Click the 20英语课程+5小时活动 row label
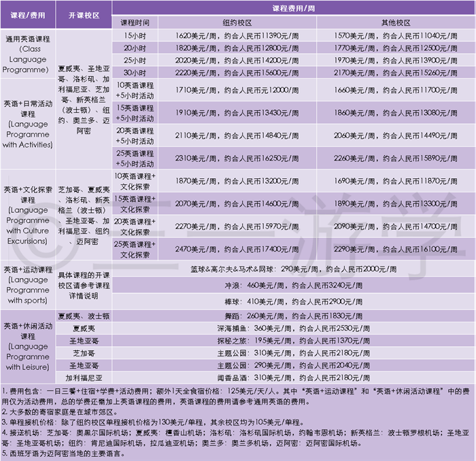476x461 pixels. (135, 136)
